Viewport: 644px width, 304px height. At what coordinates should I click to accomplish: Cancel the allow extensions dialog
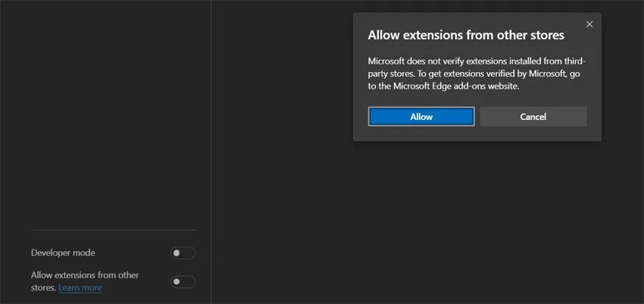(x=533, y=117)
